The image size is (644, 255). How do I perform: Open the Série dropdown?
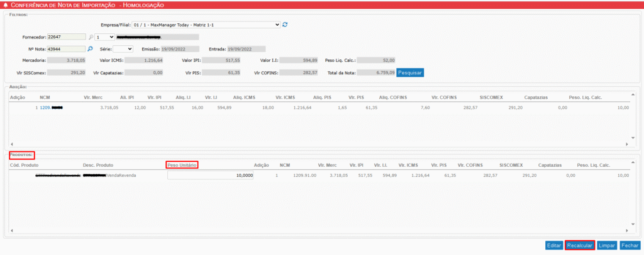122,48
